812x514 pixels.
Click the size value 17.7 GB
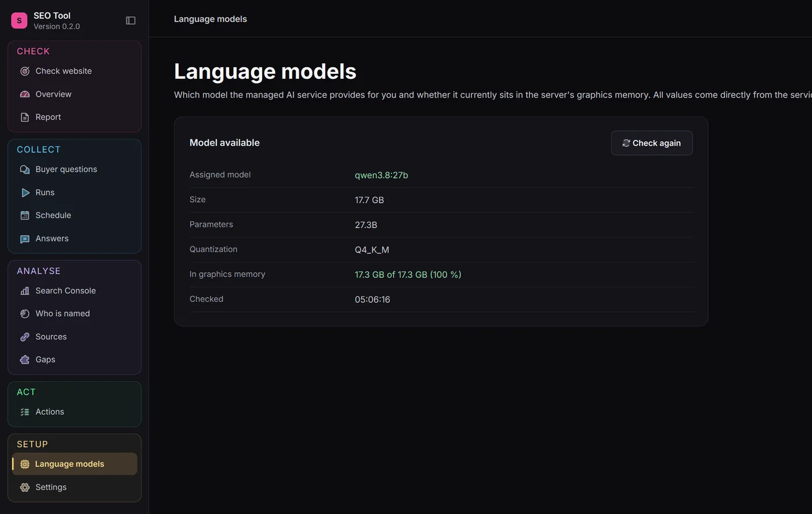coord(369,200)
